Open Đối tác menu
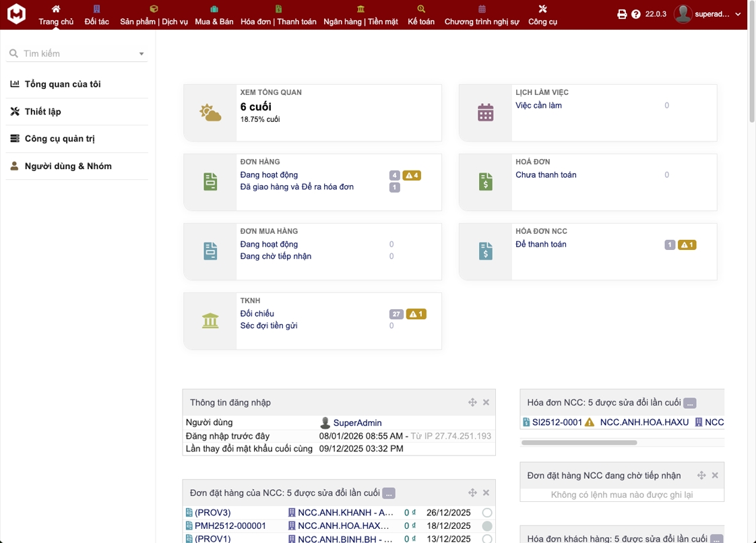The width and height of the screenshot is (756, 543). [96, 15]
